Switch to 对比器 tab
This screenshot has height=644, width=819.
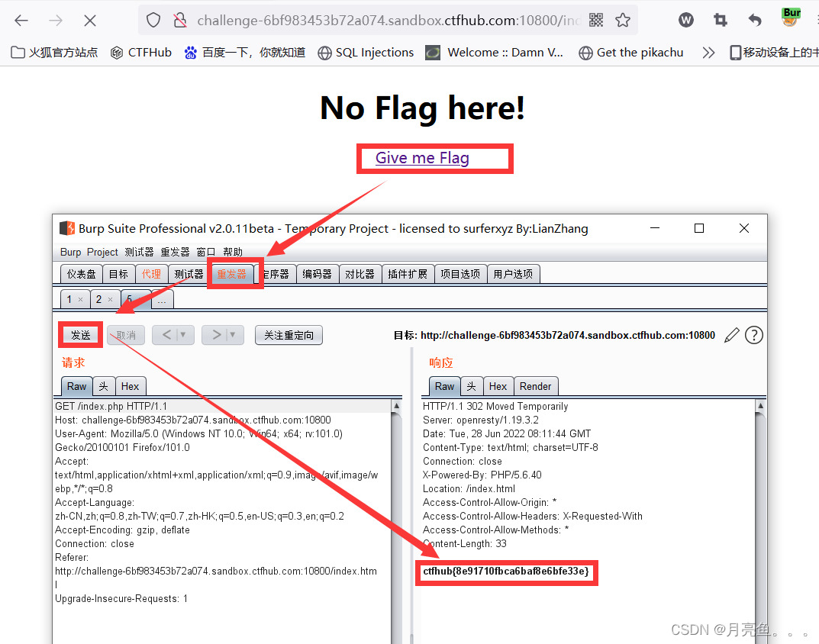(360, 274)
